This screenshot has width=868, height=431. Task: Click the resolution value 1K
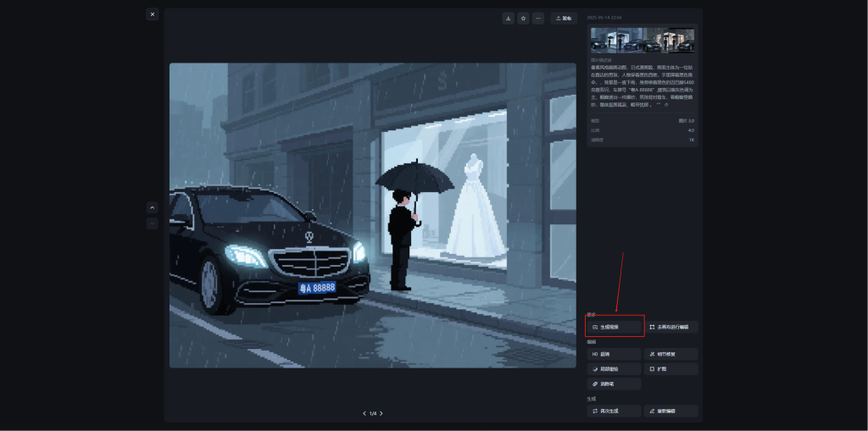(692, 140)
